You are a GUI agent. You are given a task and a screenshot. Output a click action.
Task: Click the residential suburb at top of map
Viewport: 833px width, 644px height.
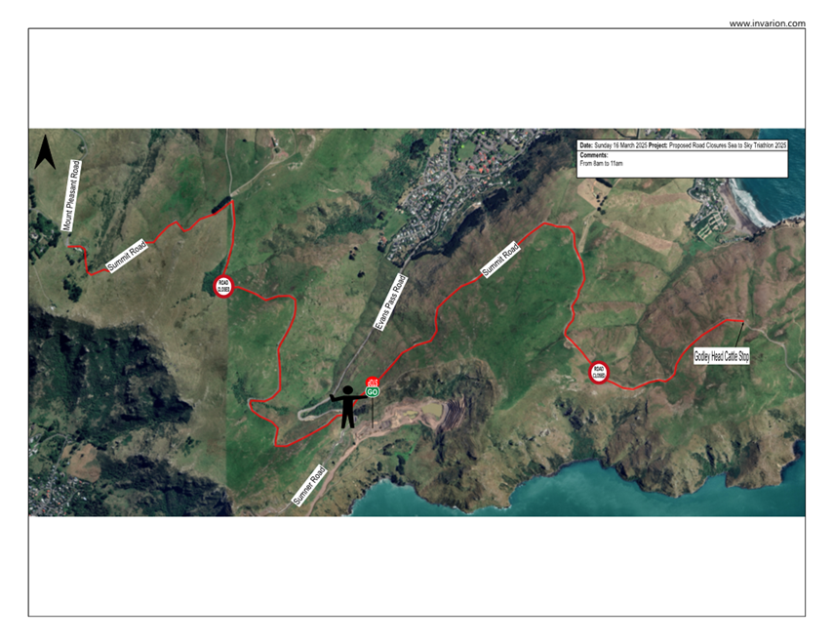click(x=458, y=181)
